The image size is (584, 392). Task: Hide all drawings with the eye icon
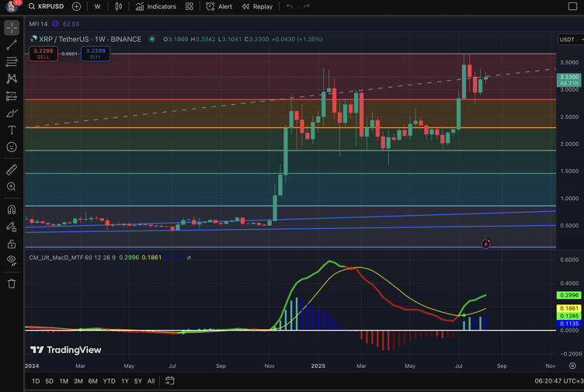(12, 261)
